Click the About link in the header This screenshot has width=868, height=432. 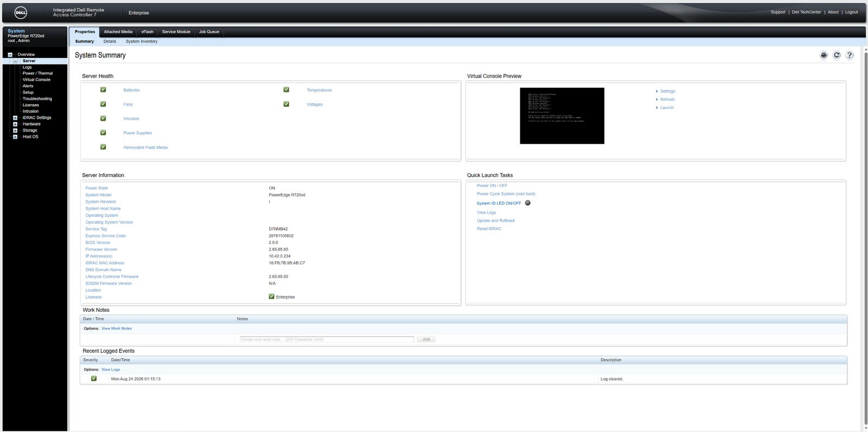pos(833,12)
